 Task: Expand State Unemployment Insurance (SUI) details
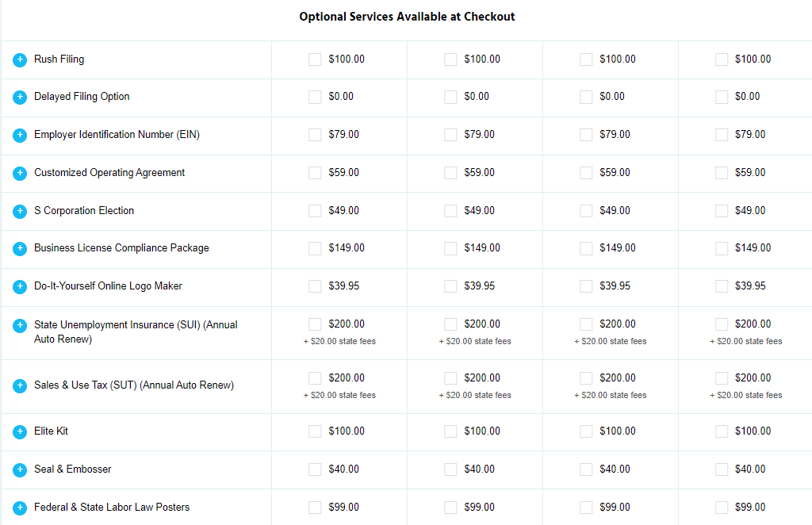coord(21,325)
